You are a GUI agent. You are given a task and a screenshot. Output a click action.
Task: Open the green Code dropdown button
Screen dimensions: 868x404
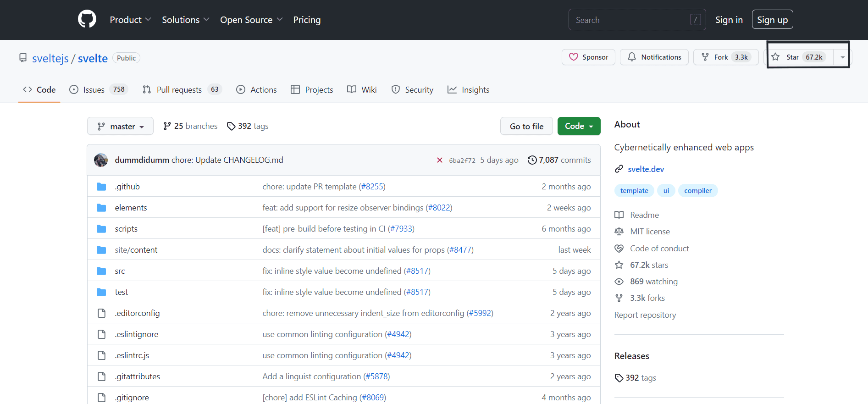(x=579, y=126)
